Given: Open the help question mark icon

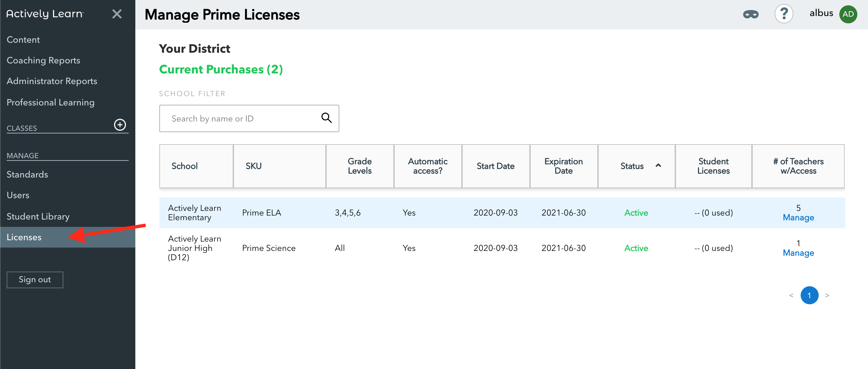Looking at the screenshot, I should point(783,14).
